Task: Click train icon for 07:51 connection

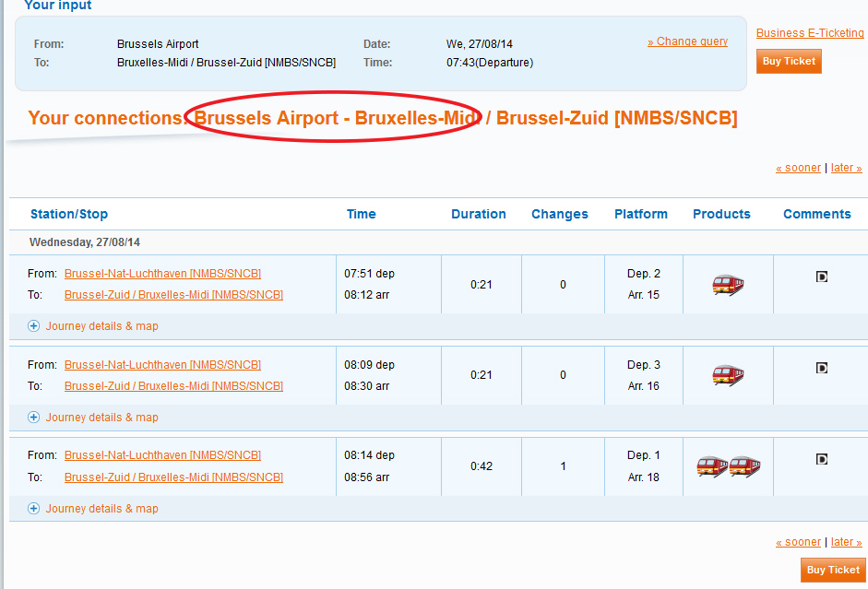Action: click(x=728, y=285)
